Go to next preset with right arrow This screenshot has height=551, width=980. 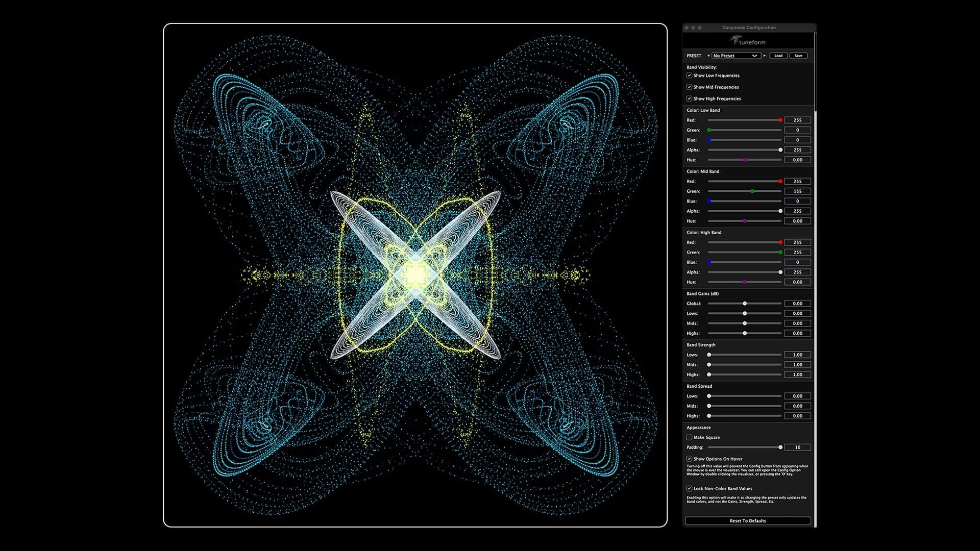point(765,56)
